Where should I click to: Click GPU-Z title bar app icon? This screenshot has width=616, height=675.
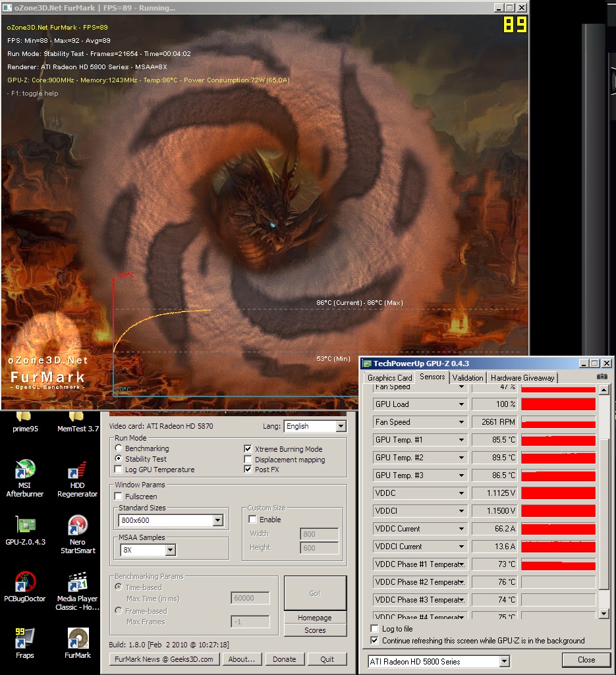pyautogui.click(x=367, y=364)
